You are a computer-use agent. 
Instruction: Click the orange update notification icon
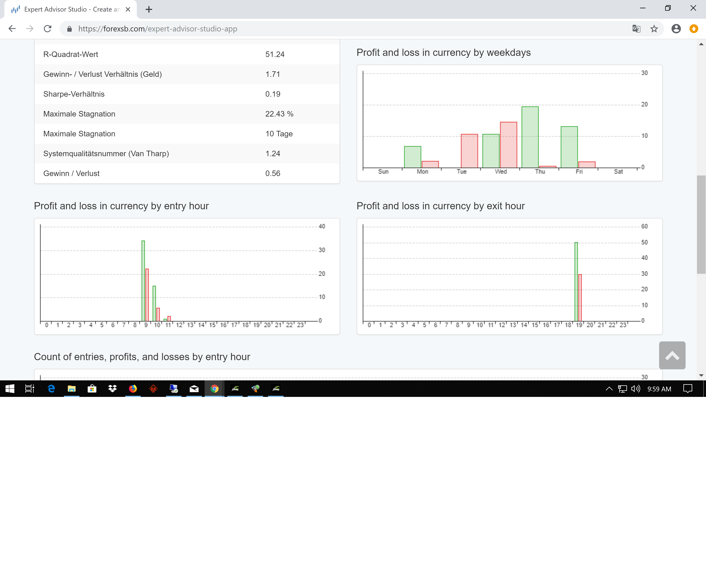point(693,29)
